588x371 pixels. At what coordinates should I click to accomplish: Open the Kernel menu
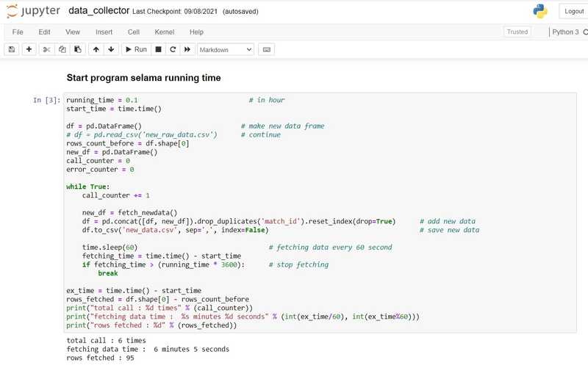point(164,32)
